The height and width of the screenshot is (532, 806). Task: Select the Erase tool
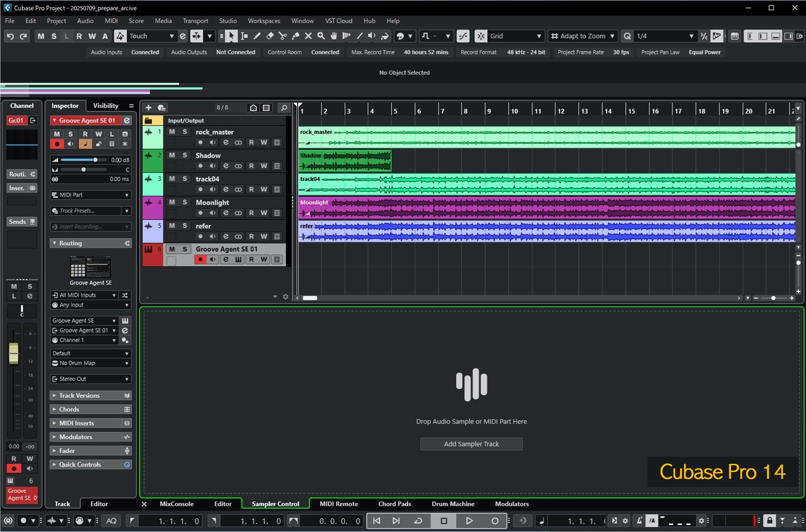coord(270,36)
